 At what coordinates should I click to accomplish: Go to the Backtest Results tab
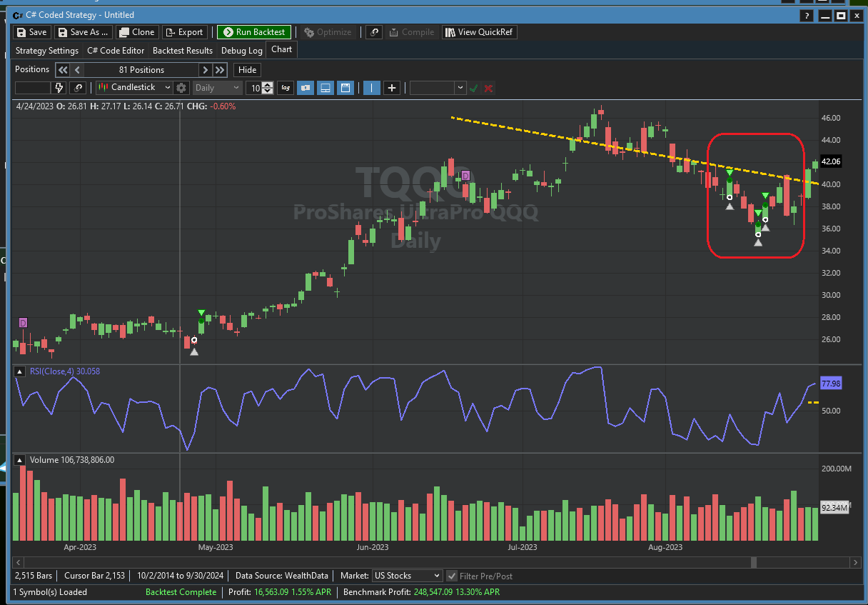183,51
